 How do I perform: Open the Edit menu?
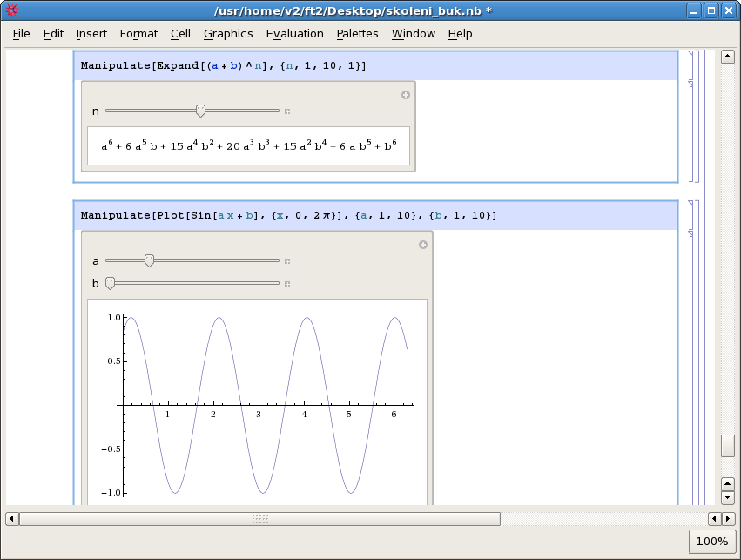tap(53, 34)
